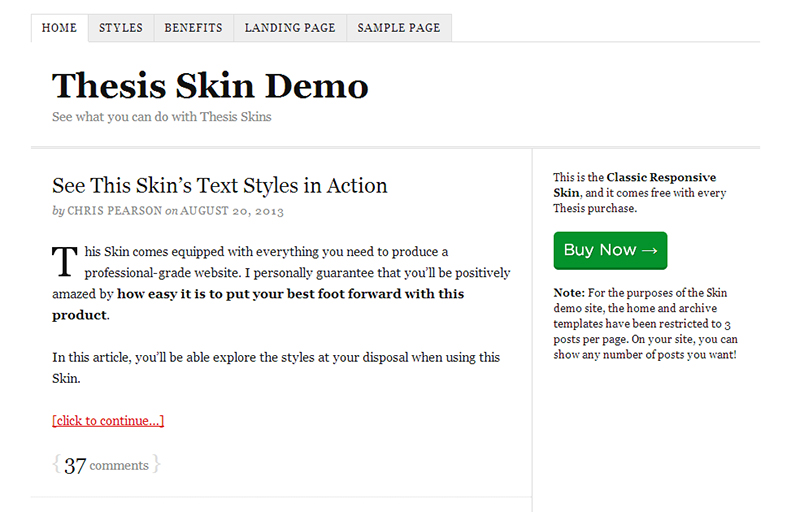Click the 'In this article' paragraph
Viewport: 800px width, 512px height.
(276, 357)
